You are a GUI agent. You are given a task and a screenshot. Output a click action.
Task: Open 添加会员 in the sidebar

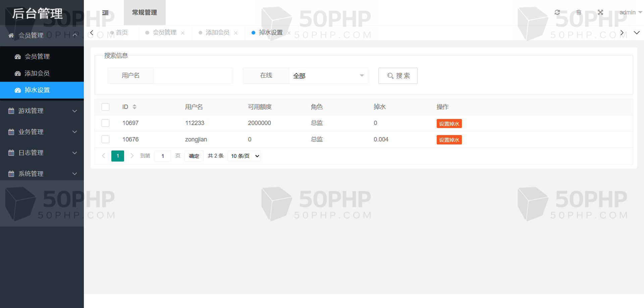click(x=37, y=73)
